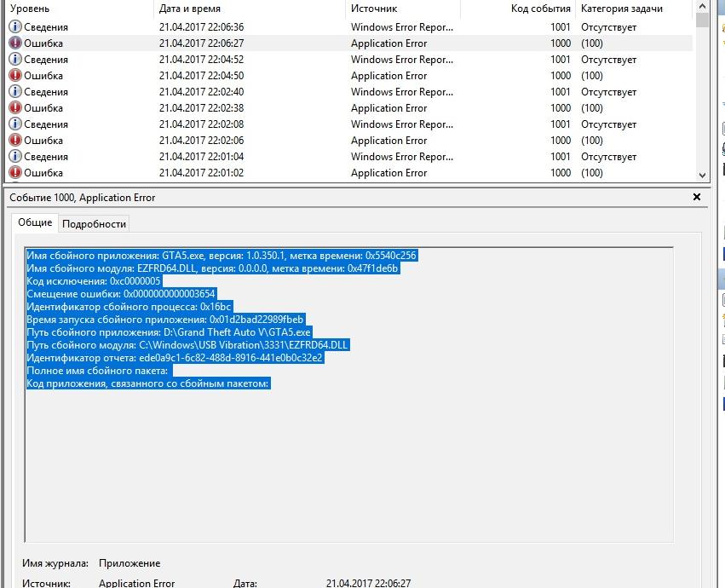Click the event list scrollbar thumb

(702, 20)
